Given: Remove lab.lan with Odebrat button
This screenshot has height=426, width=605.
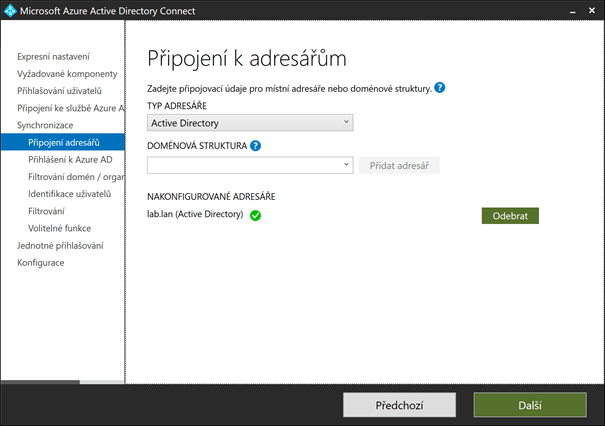Looking at the screenshot, I should (510, 215).
